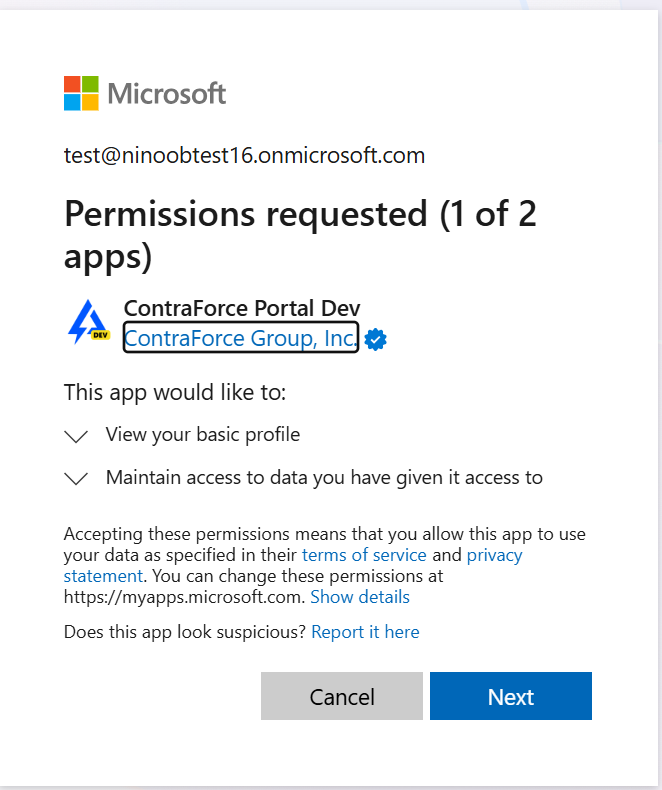Image resolution: width=662 pixels, height=790 pixels.
Task: Click 'Report it here' link
Action: pyautogui.click(x=365, y=632)
